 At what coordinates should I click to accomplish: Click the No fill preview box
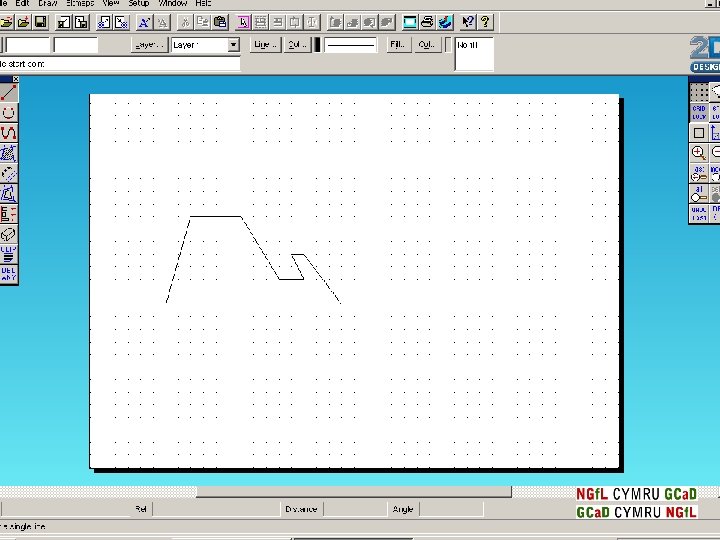[x=474, y=54]
